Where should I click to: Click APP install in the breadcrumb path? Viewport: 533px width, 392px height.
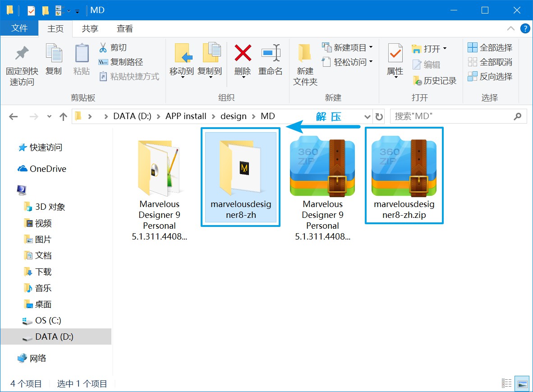186,116
